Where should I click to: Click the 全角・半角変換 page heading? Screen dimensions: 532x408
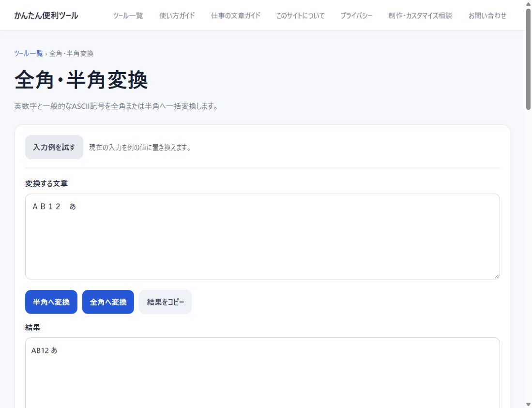click(81, 80)
